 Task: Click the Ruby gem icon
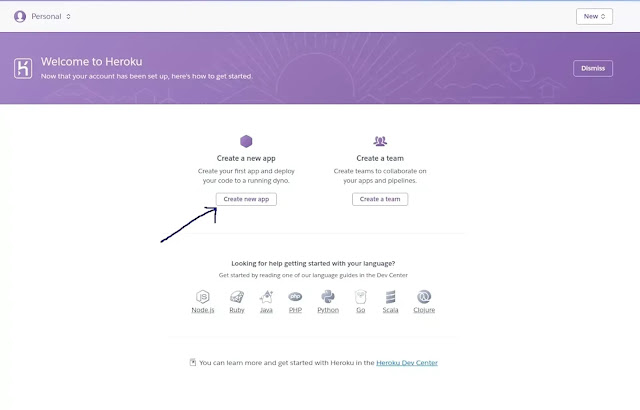[x=237, y=297]
